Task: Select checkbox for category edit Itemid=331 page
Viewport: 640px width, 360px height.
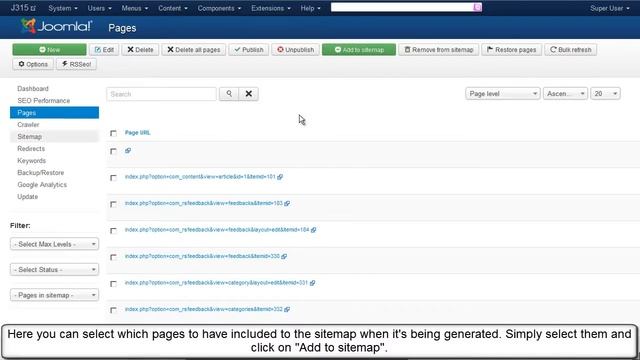Action: click(113, 284)
